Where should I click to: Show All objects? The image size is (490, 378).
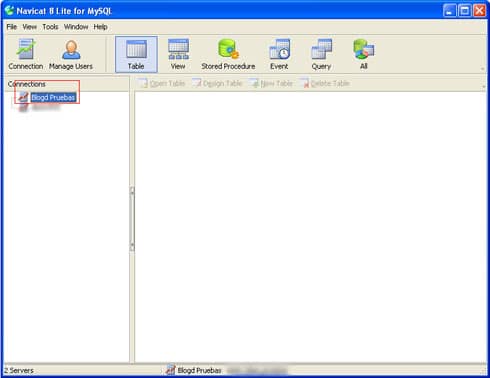[x=364, y=54]
